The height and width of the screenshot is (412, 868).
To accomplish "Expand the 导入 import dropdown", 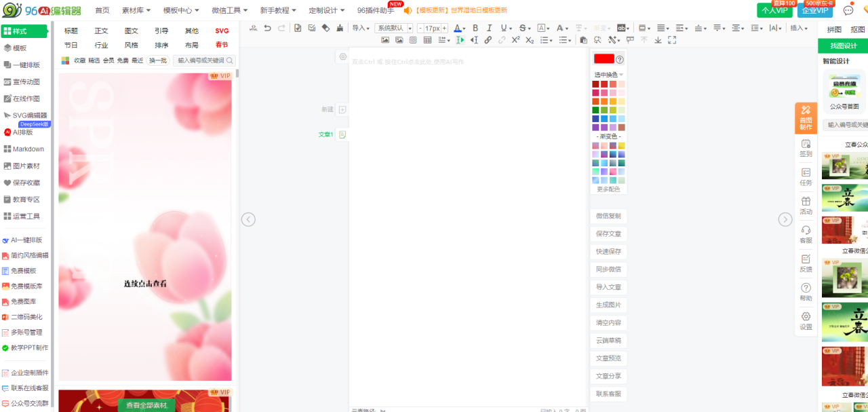I will point(361,28).
